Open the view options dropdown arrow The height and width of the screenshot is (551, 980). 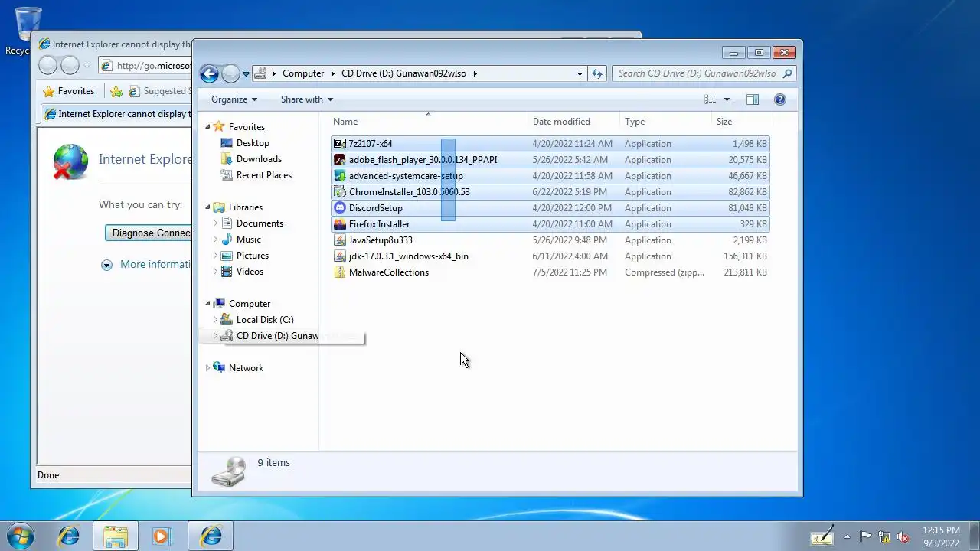[x=727, y=99]
